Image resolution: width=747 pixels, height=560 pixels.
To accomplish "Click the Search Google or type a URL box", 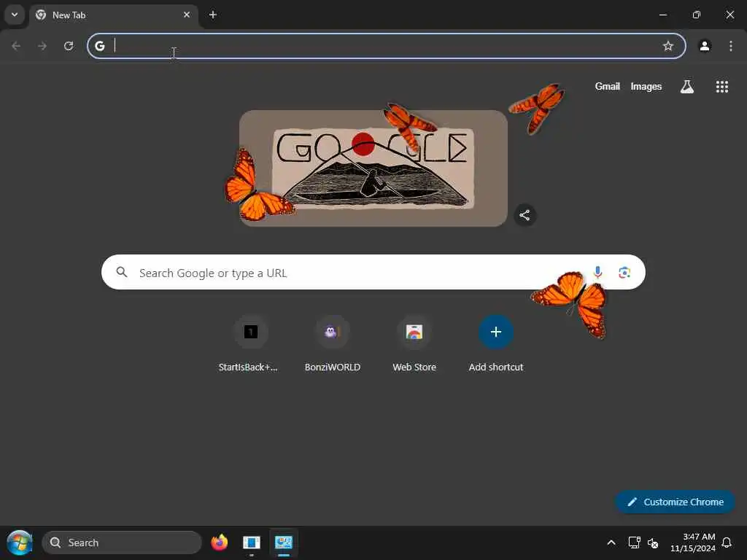I will pos(373,273).
